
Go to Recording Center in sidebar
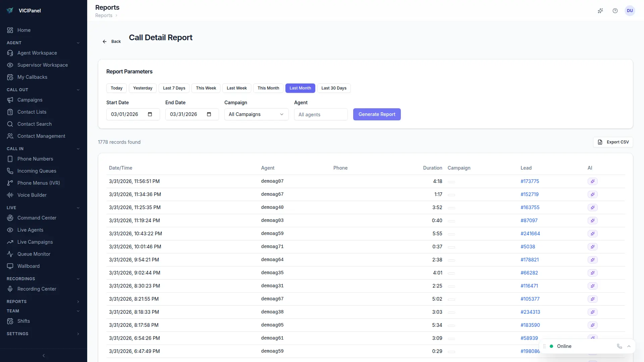click(37, 289)
